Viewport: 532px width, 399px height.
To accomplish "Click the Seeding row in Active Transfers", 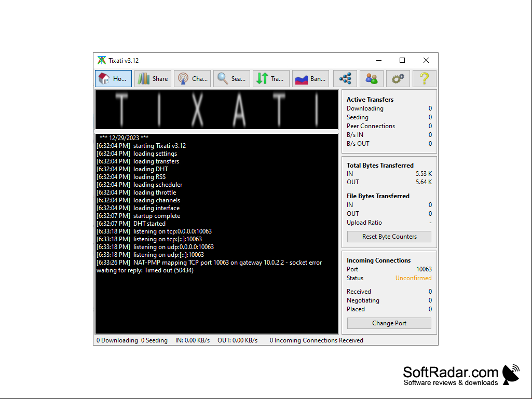I will [x=389, y=117].
